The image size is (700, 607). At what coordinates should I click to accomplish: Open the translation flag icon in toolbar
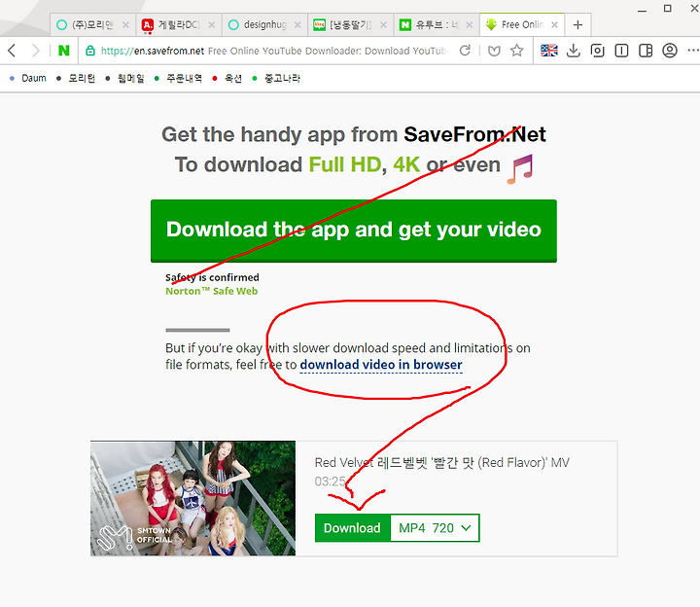click(549, 51)
